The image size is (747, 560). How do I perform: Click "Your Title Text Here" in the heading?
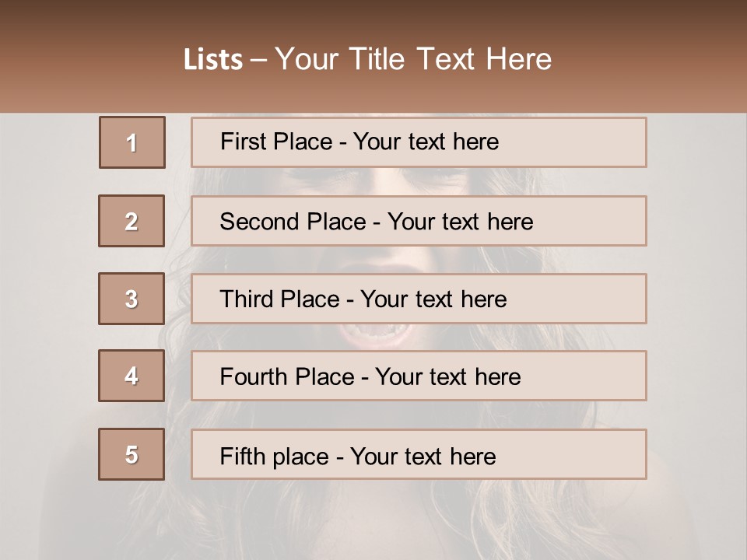[413, 59]
